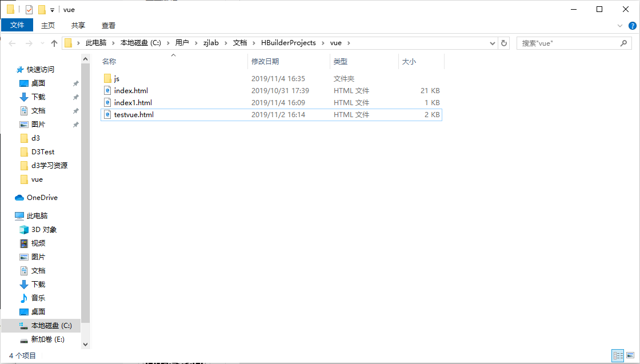Click the date 2019/10/31 17:39
This screenshot has width=640, height=364.
click(x=280, y=91)
